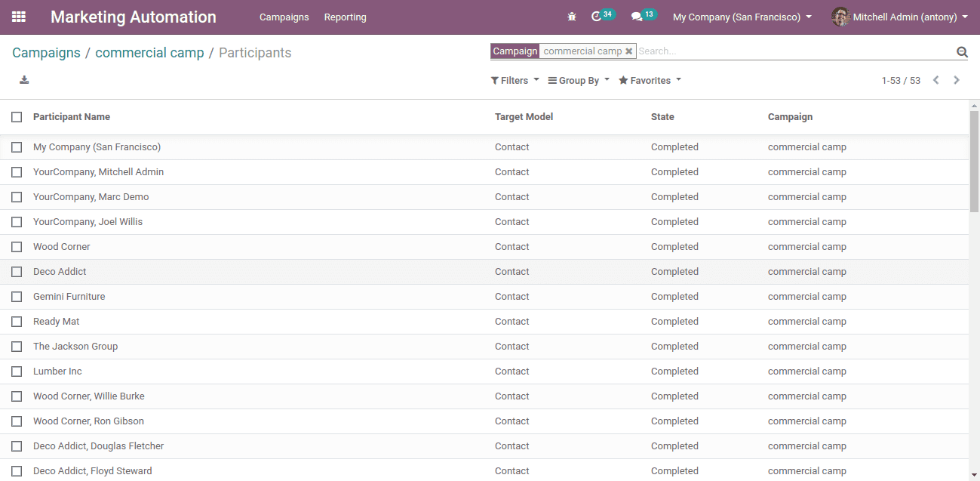Viewport: 980px width, 481px height.
Task: Click in the Search input field
Action: click(x=795, y=51)
